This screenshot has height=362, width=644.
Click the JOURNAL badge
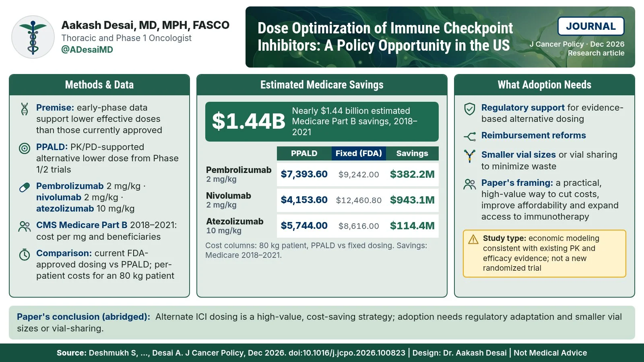coord(591,26)
